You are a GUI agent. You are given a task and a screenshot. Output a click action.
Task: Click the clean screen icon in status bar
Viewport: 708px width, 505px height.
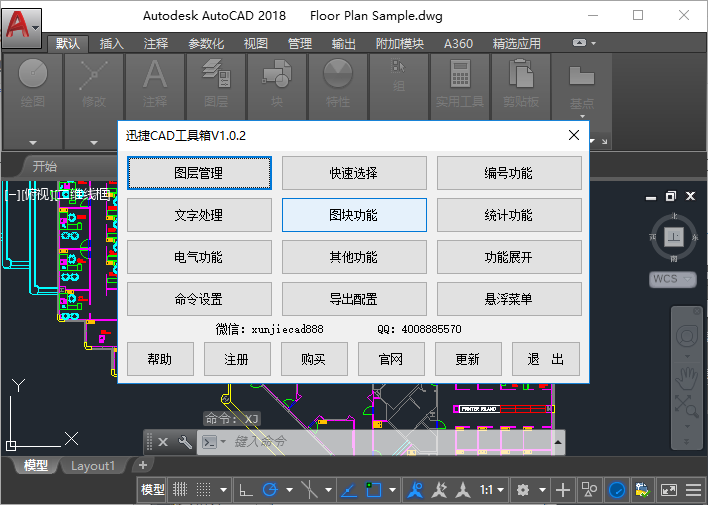coord(668,490)
